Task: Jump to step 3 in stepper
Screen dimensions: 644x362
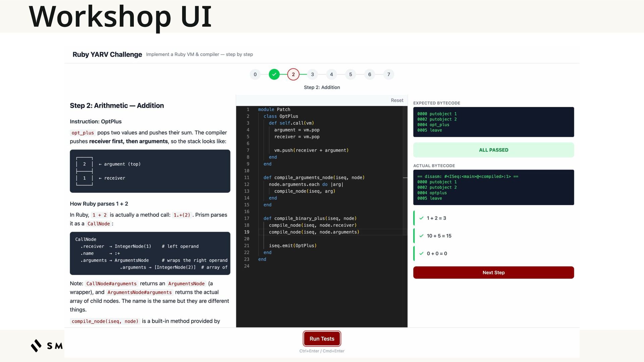Action: 312,74
